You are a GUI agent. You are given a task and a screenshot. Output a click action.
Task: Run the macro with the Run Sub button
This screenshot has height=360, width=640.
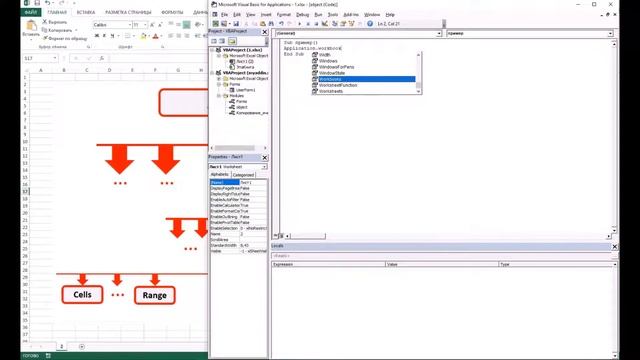pos(300,24)
